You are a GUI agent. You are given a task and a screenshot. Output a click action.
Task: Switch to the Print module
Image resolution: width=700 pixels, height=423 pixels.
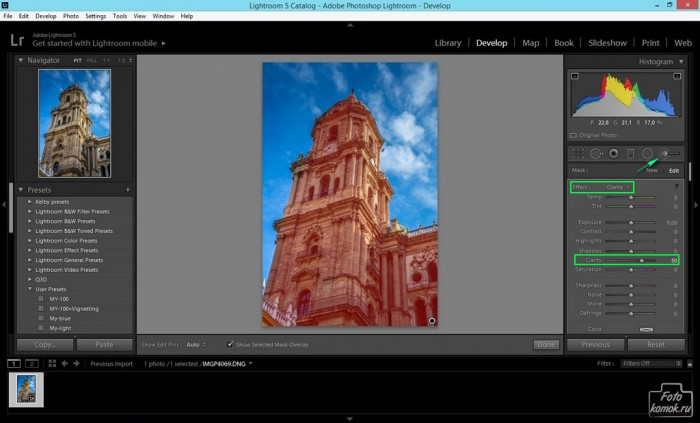(x=650, y=43)
